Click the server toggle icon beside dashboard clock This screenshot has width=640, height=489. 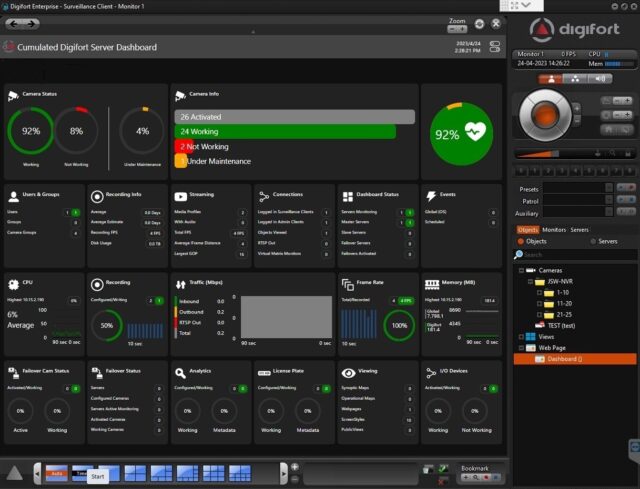tap(495, 47)
